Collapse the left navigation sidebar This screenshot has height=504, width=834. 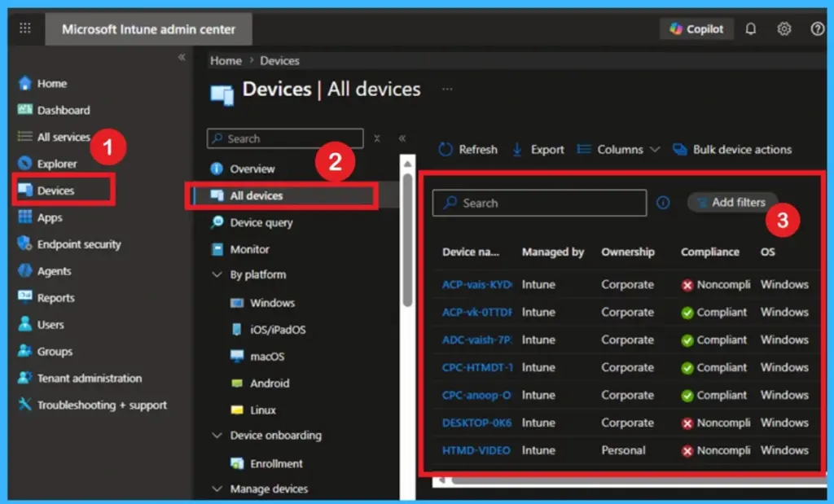pyautogui.click(x=181, y=57)
